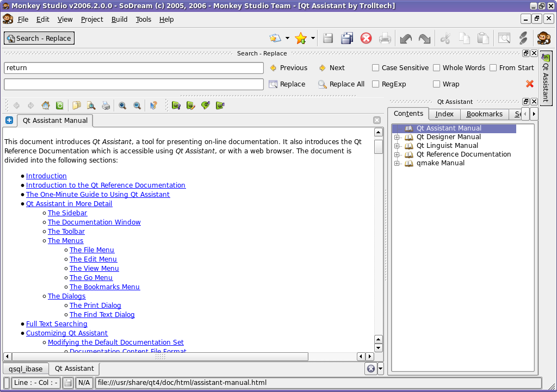Click the Paste clipboard icon
This screenshot has height=392, width=557.
[x=483, y=38]
